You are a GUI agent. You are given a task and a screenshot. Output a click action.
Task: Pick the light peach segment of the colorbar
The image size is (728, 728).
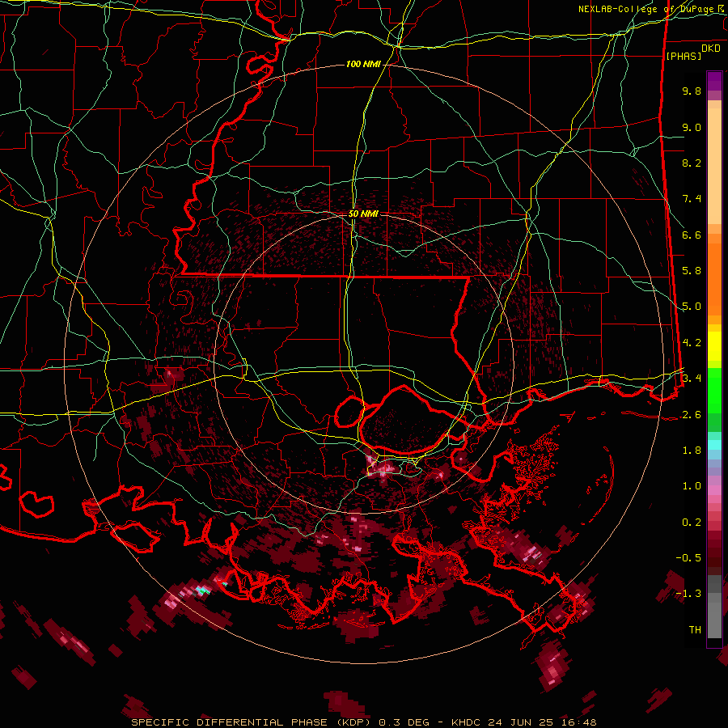click(x=714, y=166)
